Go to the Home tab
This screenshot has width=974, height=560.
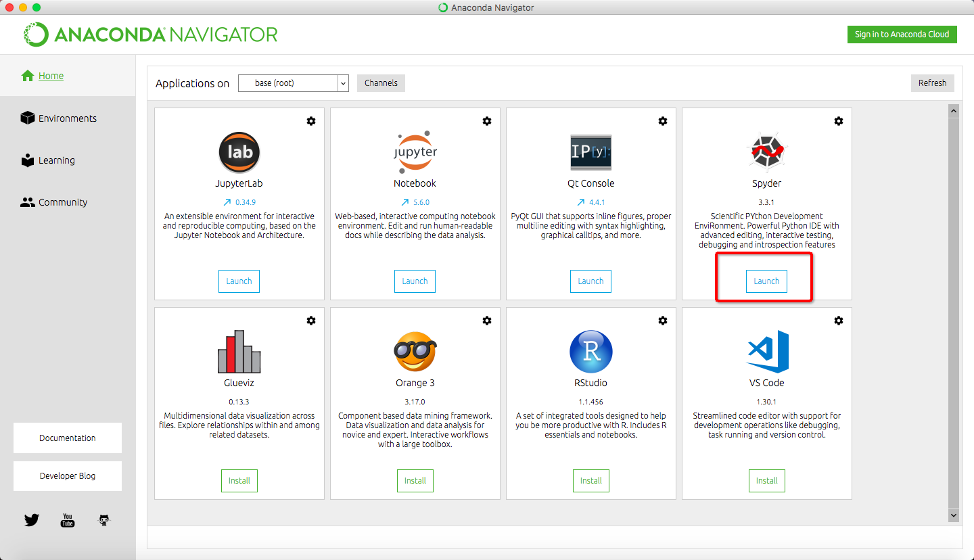pos(43,76)
